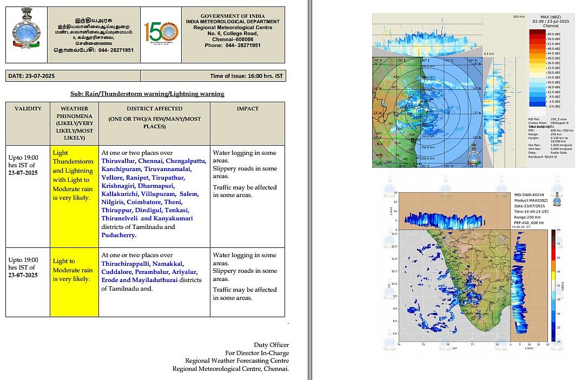Click the VALIDITY column header
This screenshot has width=588, height=380.
tap(28, 108)
